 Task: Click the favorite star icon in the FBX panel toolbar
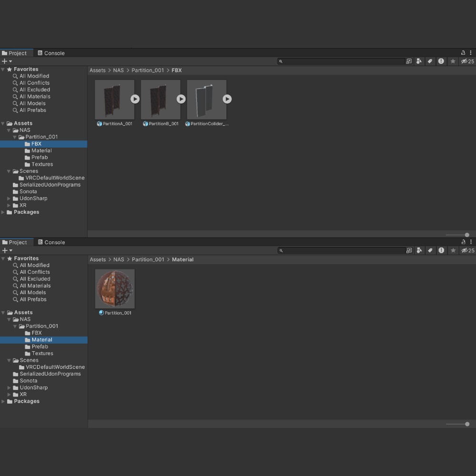[x=453, y=61]
